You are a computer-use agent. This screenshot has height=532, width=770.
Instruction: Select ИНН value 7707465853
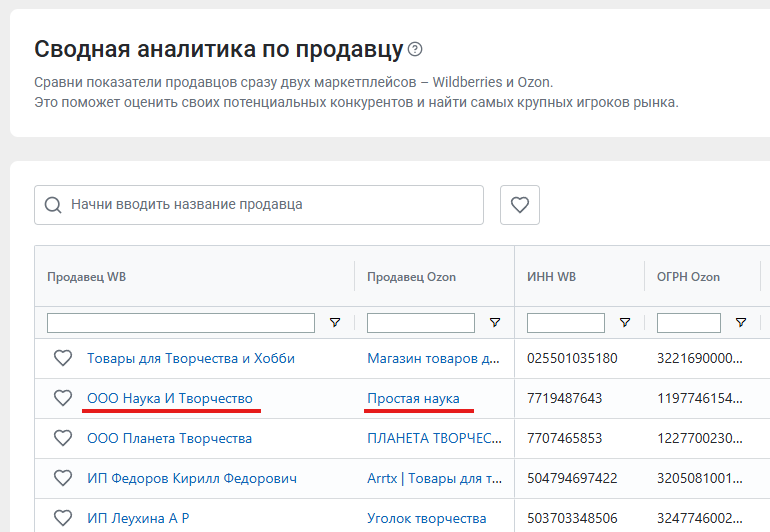(565, 438)
